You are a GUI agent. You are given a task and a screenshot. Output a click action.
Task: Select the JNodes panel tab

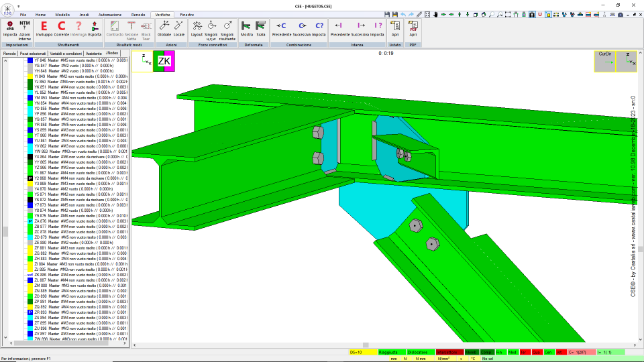[x=112, y=54]
